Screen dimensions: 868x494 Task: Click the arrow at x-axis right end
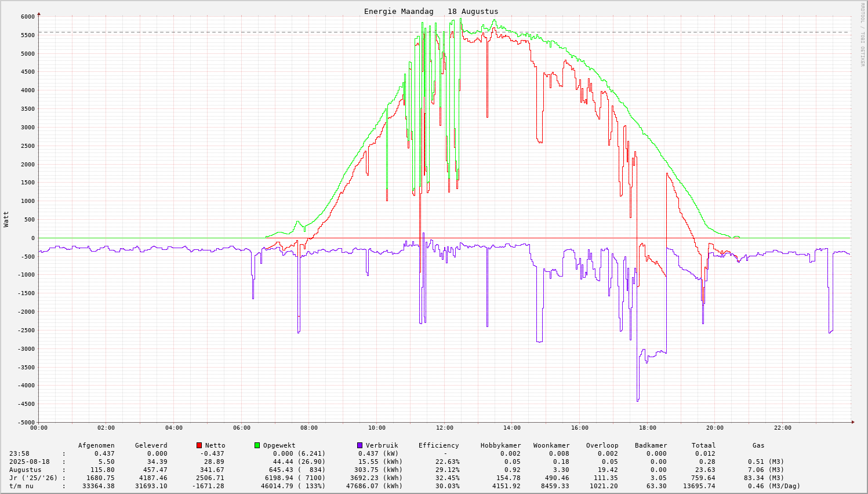[853, 422]
